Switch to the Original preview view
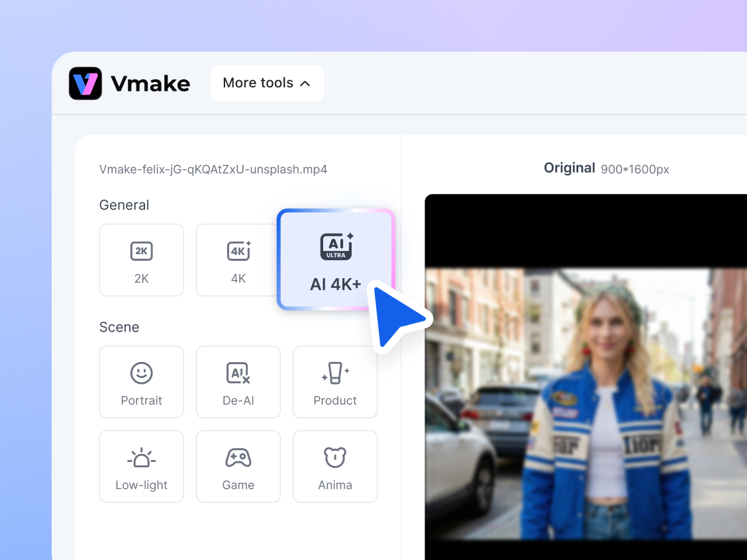747x560 pixels. point(570,167)
